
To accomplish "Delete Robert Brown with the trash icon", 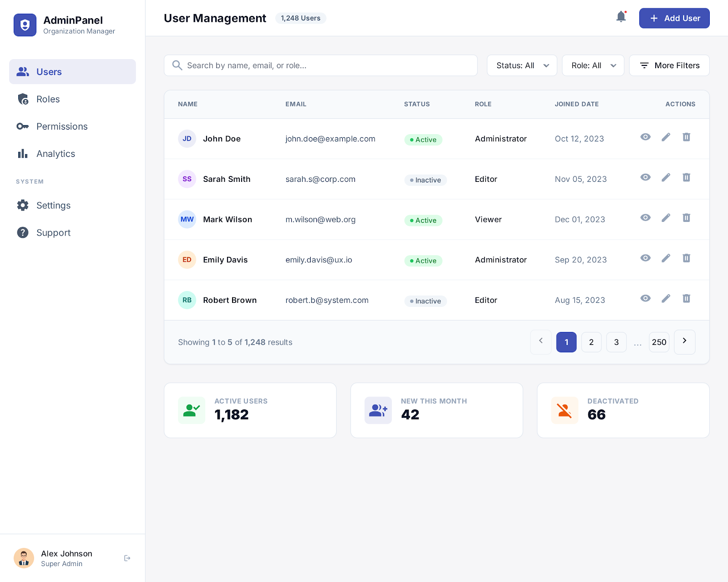I will (x=686, y=298).
